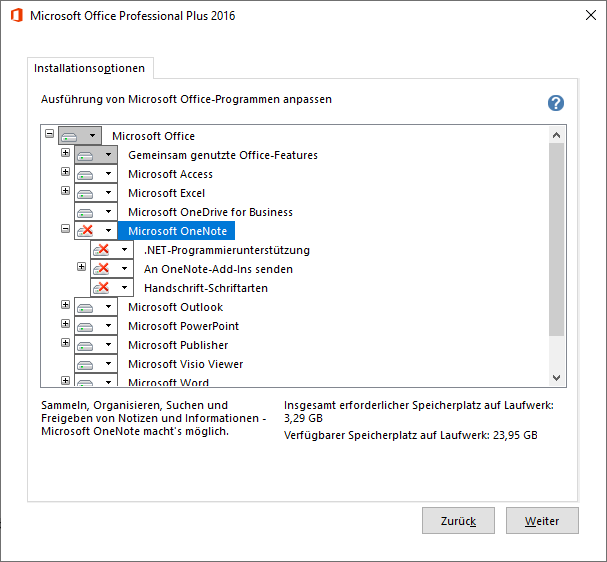The width and height of the screenshot is (607, 562).
Task: Click 'Verfügbarer Speicherplatz auf Laufwerk: 23,95 GB' text
Action: coord(411,435)
